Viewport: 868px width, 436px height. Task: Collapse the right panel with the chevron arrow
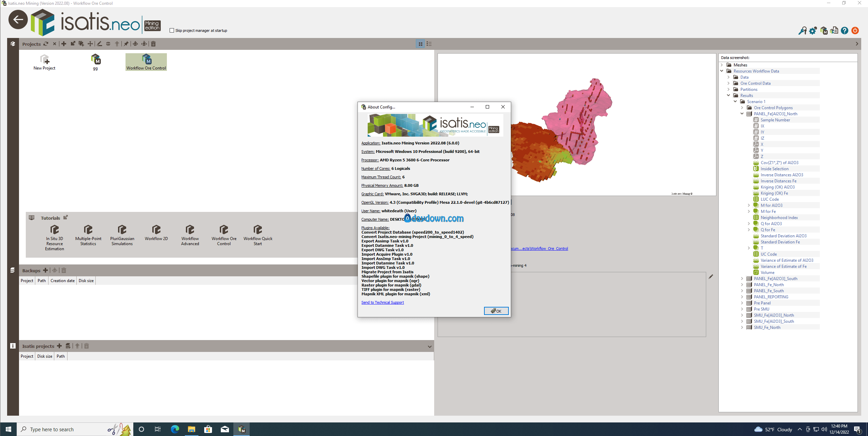(x=857, y=44)
